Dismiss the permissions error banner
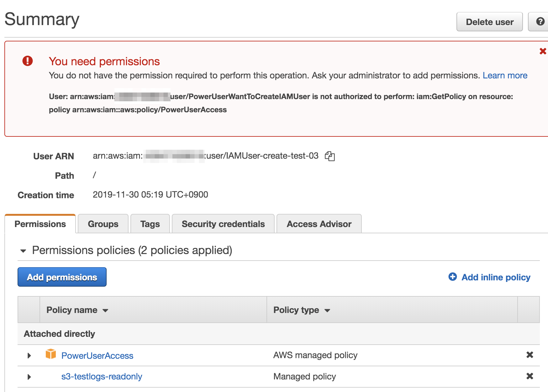This screenshot has height=392, width=548. tap(543, 51)
